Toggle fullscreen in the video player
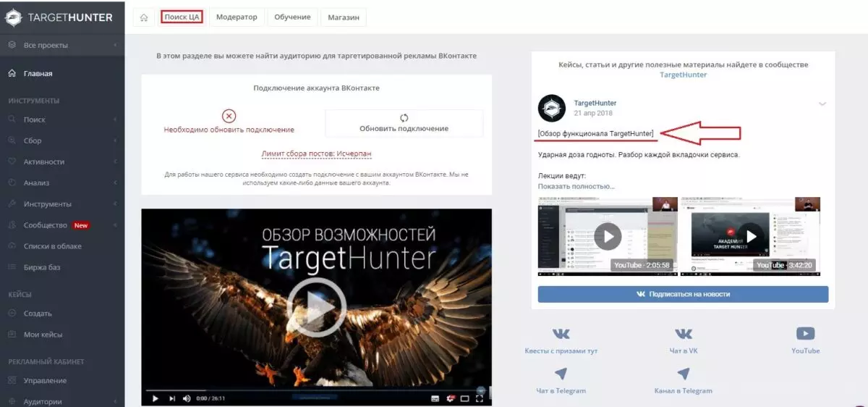 (481, 398)
